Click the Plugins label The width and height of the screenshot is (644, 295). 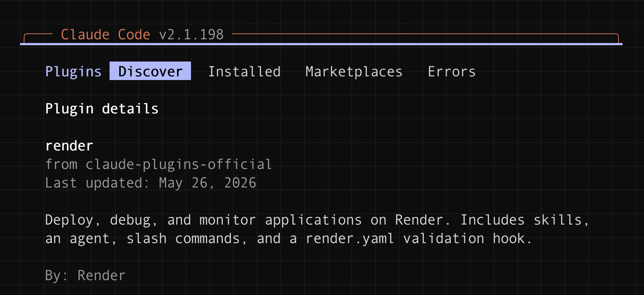click(73, 72)
